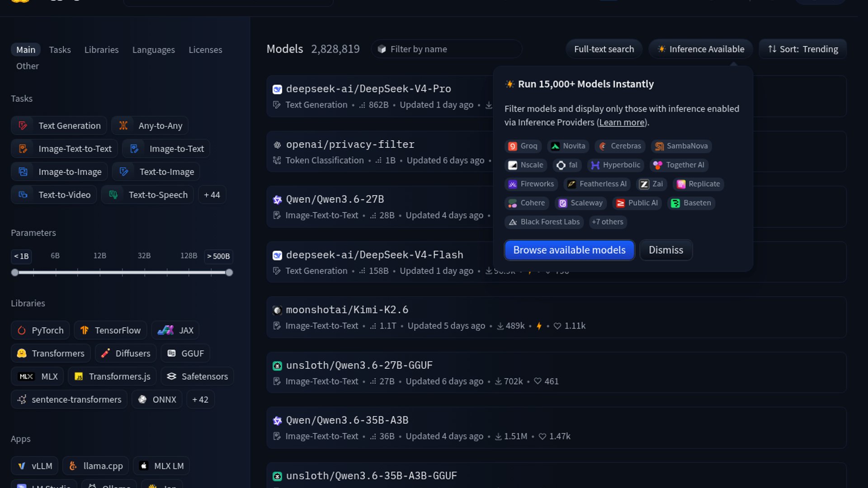
Task: Choose the Groq inference provider
Action: tap(523, 146)
